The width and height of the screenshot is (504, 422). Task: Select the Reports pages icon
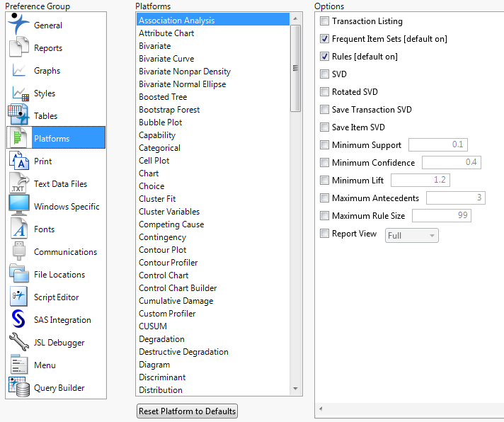tap(18, 47)
